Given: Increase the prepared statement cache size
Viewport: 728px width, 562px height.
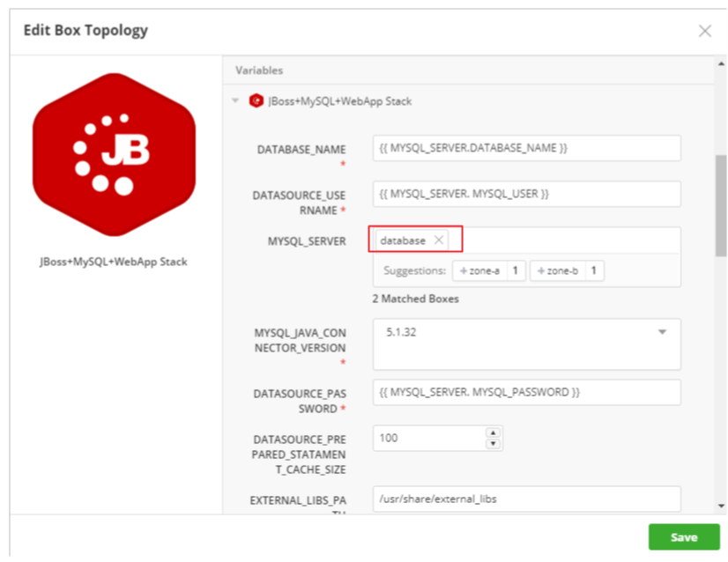Looking at the screenshot, I should click(493, 433).
